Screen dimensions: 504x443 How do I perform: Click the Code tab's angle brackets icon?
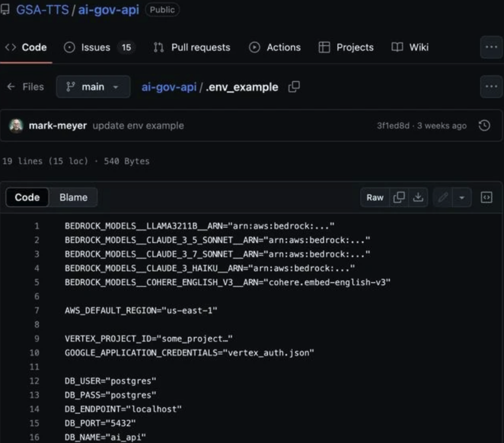click(x=11, y=47)
